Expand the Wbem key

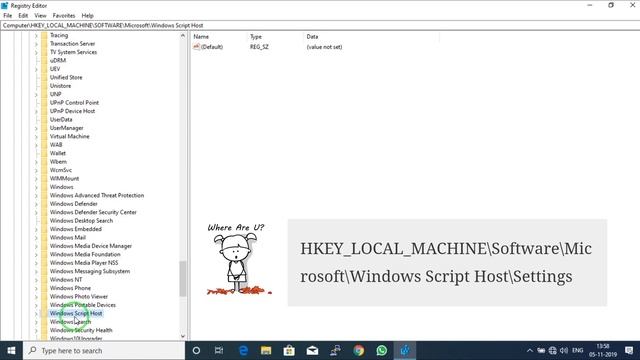pos(36,162)
